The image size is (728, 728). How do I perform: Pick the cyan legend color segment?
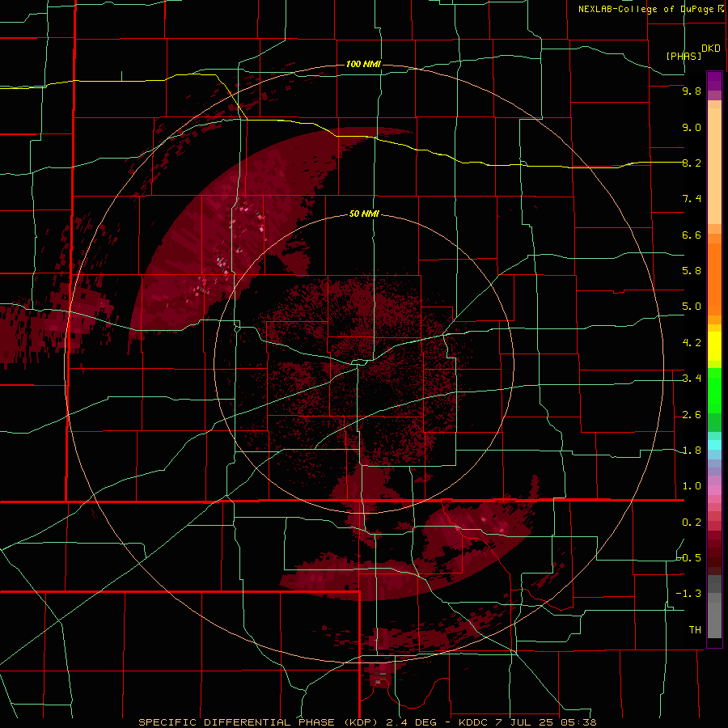pyautogui.click(x=714, y=445)
